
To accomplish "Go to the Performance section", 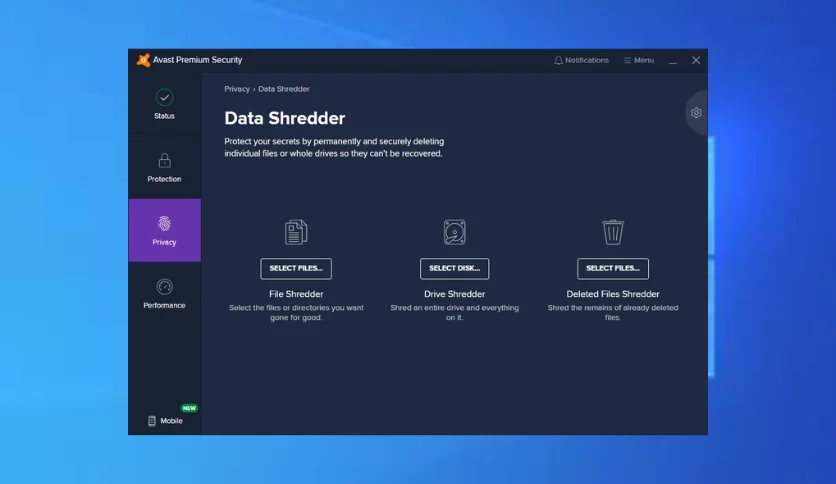I will (x=164, y=294).
